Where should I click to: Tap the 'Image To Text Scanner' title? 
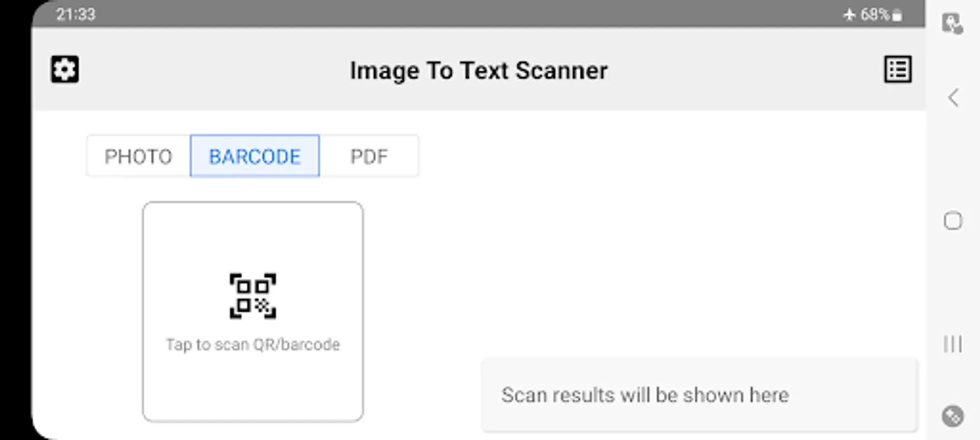tap(479, 70)
